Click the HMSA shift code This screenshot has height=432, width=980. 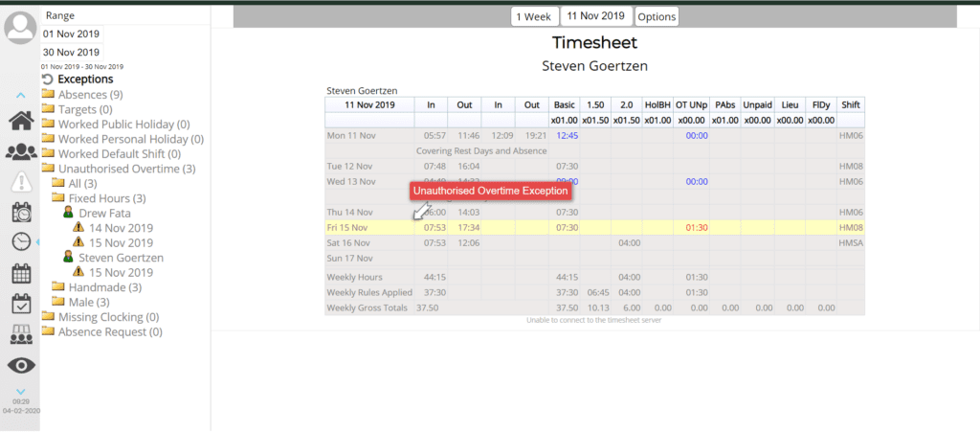pos(851,242)
